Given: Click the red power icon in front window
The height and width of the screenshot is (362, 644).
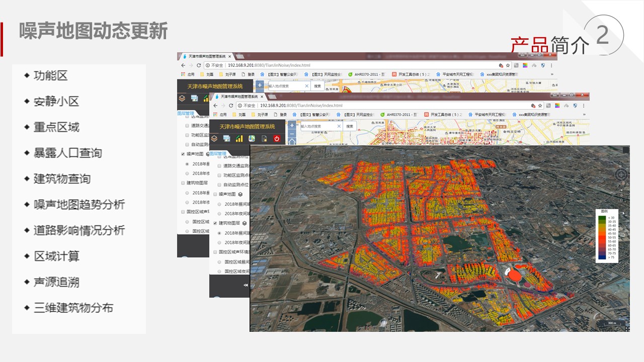Looking at the screenshot, I should [x=277, y=139].
